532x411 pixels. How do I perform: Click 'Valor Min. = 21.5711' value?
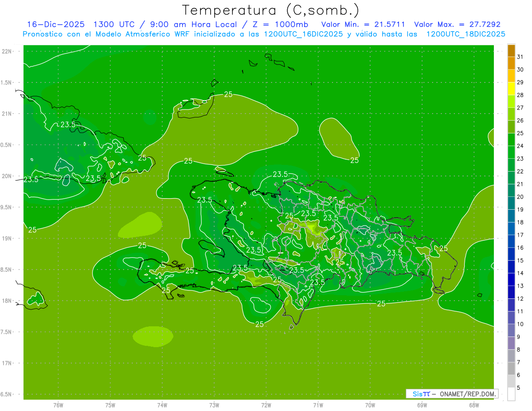point(363,24)
